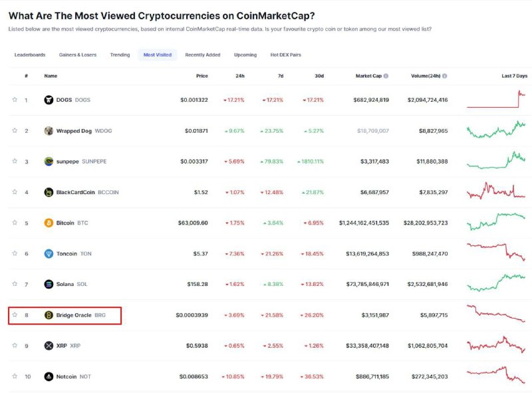Click Volume(24h) info icon

coord(444,76)
